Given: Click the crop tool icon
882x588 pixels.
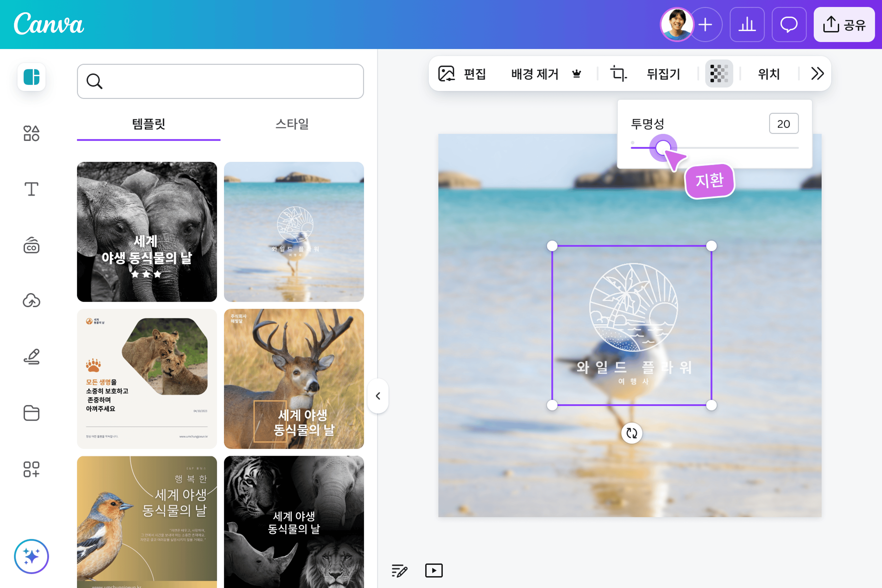Looking at the screenshot, I should point(618,73).
